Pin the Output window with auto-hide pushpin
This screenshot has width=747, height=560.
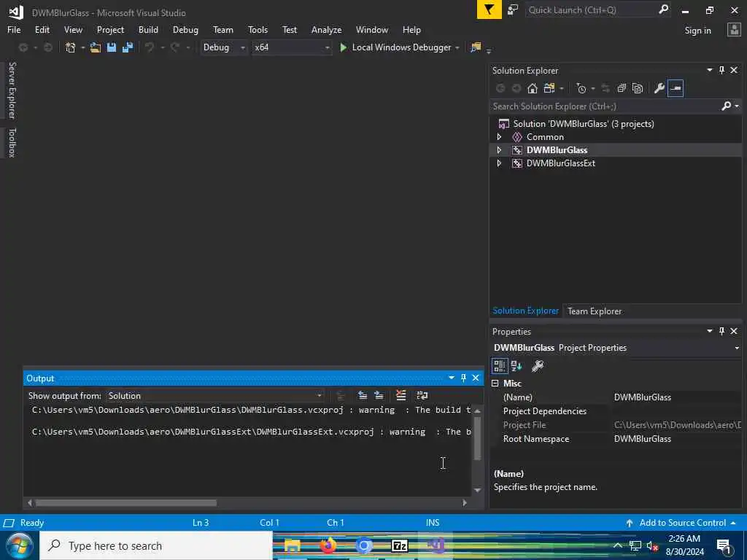point(463,378)
